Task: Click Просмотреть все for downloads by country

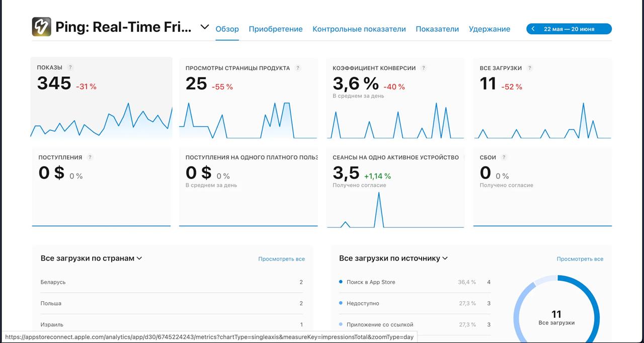Action: pos(281,259)
